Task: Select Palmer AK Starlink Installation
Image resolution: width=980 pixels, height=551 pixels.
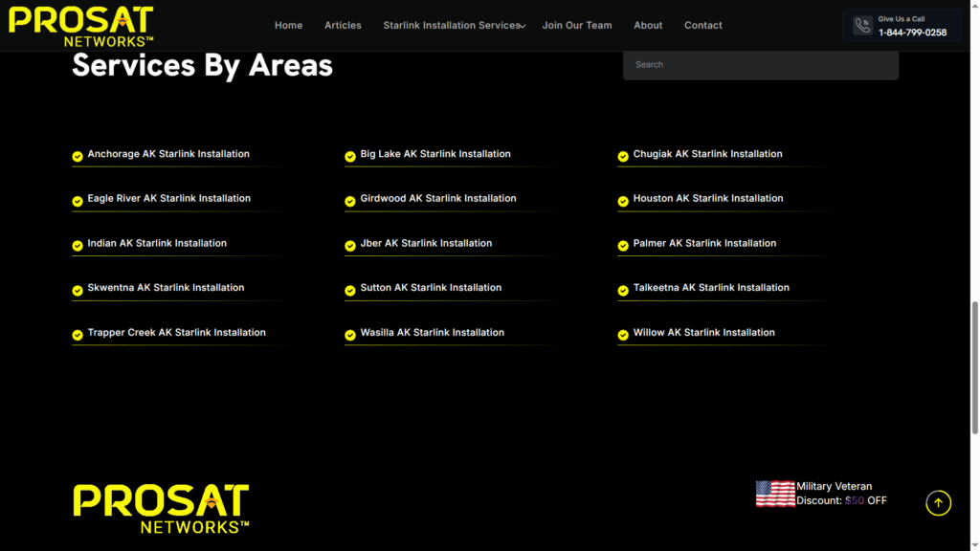Action: pyautogui.click(x=704, y=243)
